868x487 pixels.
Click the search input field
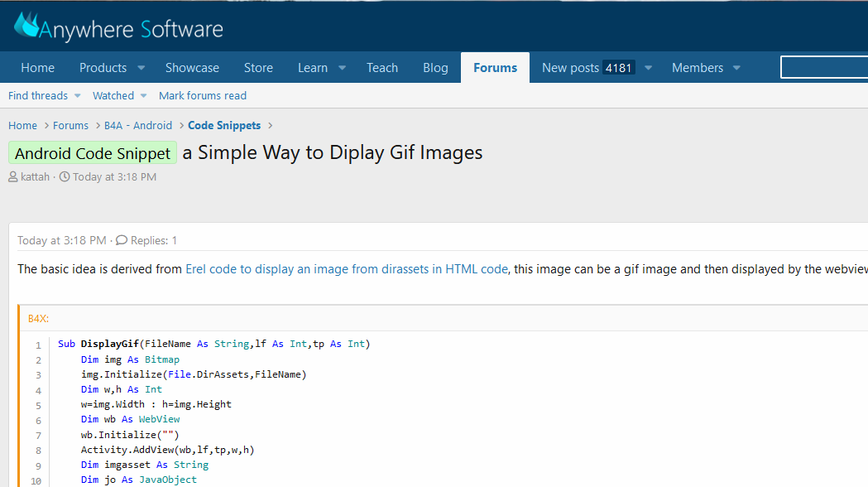click(x=823, y=68)
